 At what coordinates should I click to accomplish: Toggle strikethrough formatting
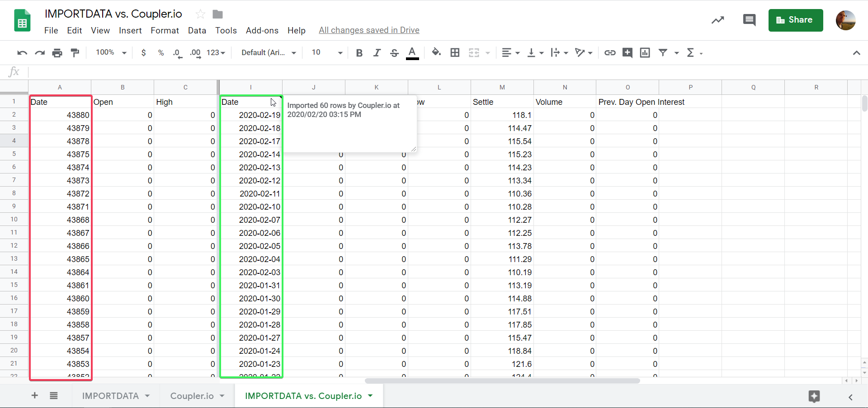click(394, 53)
